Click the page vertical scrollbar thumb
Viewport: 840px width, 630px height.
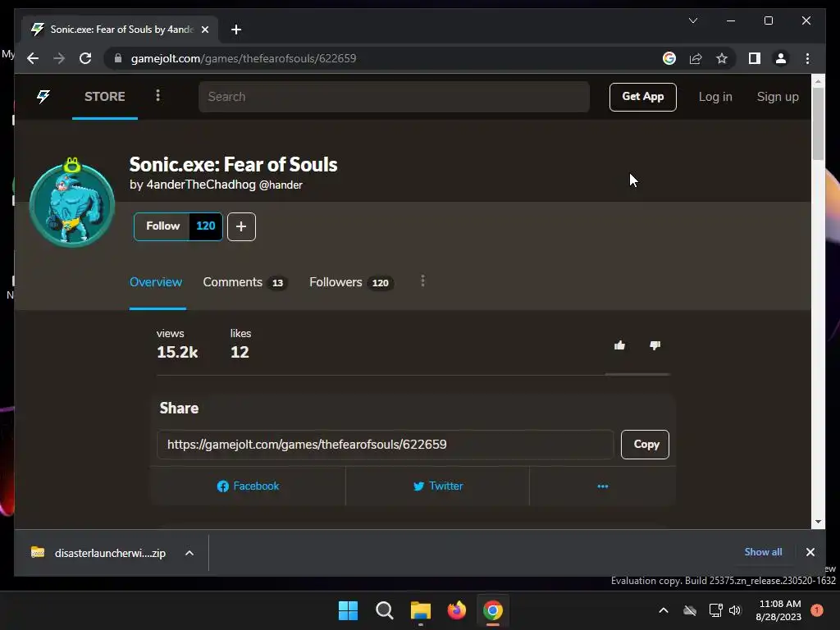click(x=818, y=123)
